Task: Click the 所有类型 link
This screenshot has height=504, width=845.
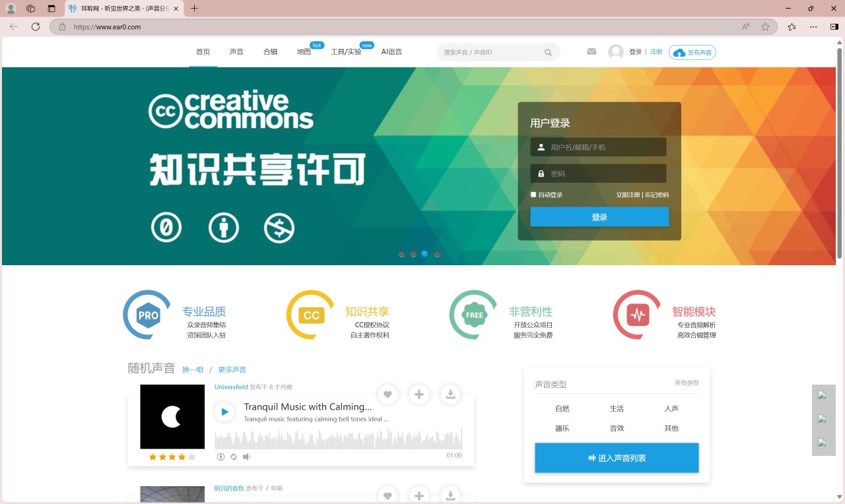Action: [687, 383]
